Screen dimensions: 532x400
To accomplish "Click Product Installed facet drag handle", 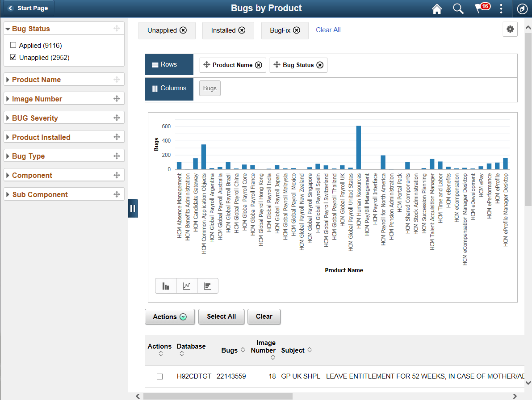I will pos(117,137).
